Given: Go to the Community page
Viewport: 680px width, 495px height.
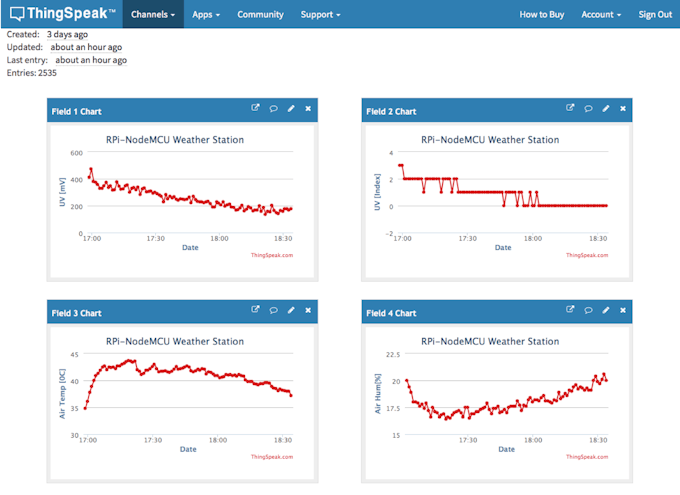Looking at the screenshot, I should click(x=260, y=15).
